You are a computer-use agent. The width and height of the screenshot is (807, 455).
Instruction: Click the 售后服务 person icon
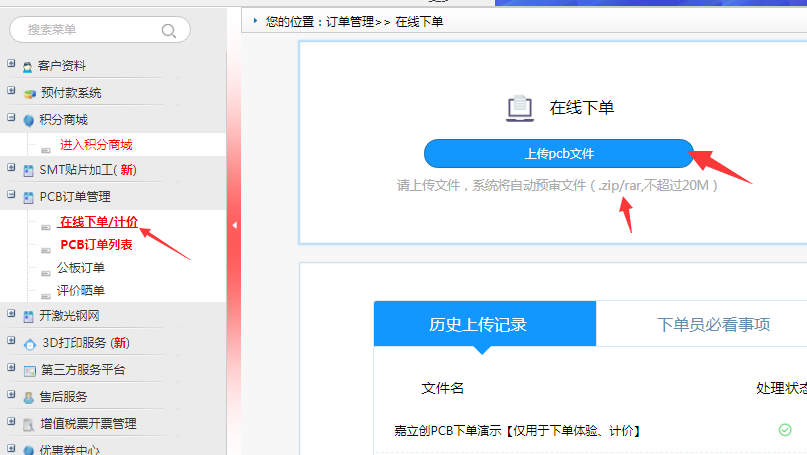coord(28,397)
